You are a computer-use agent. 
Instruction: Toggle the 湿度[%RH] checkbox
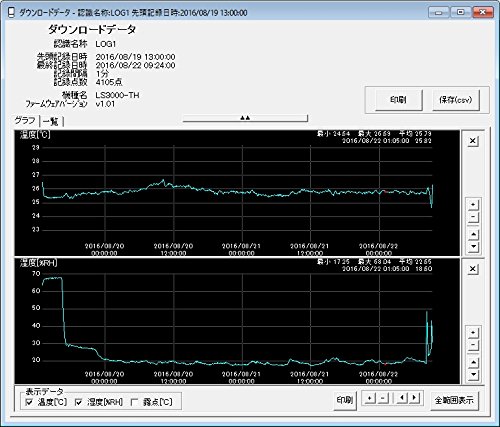point(79,402)
